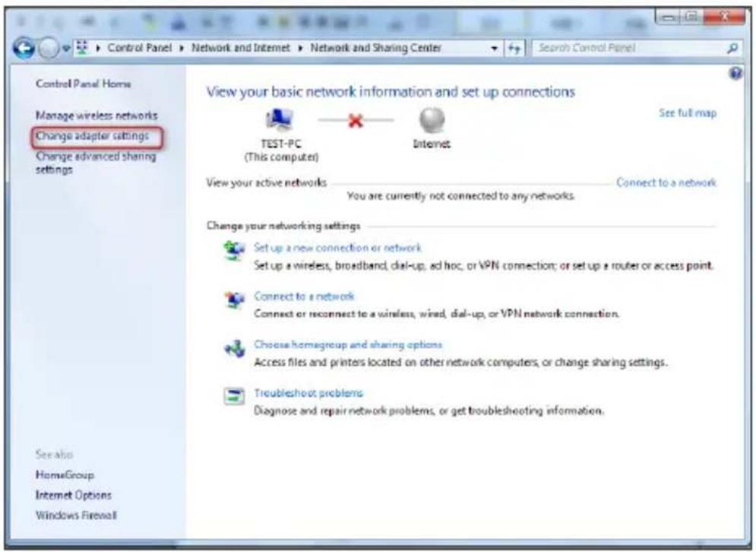The image size is (756, 552).
Task: Open Windows Firewall under See also
Action: click(76, 516)
